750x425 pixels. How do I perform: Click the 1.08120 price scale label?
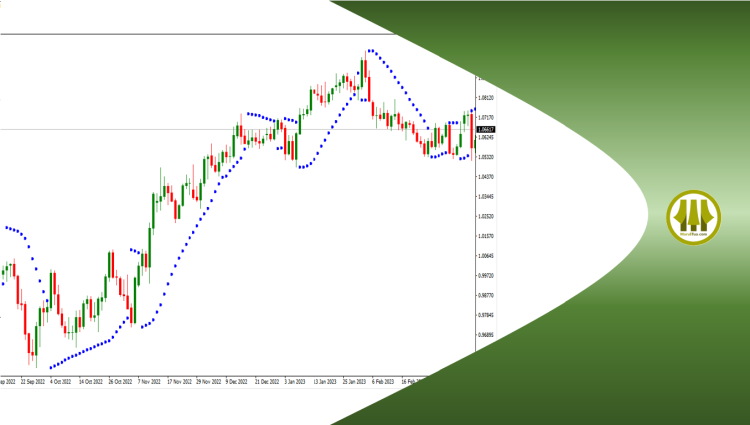(x=486, y=98)
